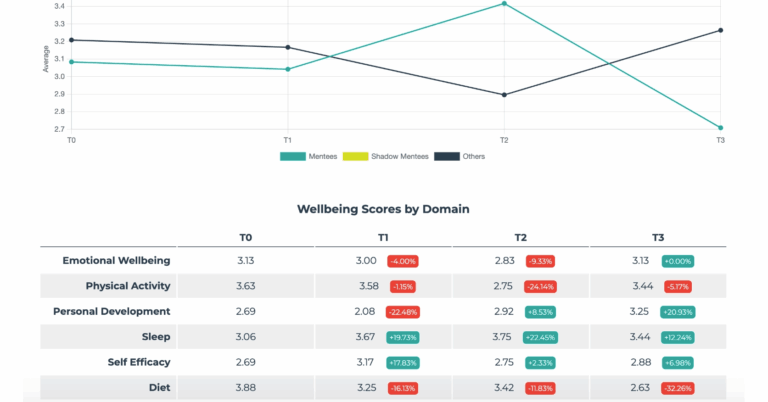Image resolution: width=768 pixels, height=402 pixels.
Task: Click the +17.83% Self Efficacy badge
Action: point(403,363)
